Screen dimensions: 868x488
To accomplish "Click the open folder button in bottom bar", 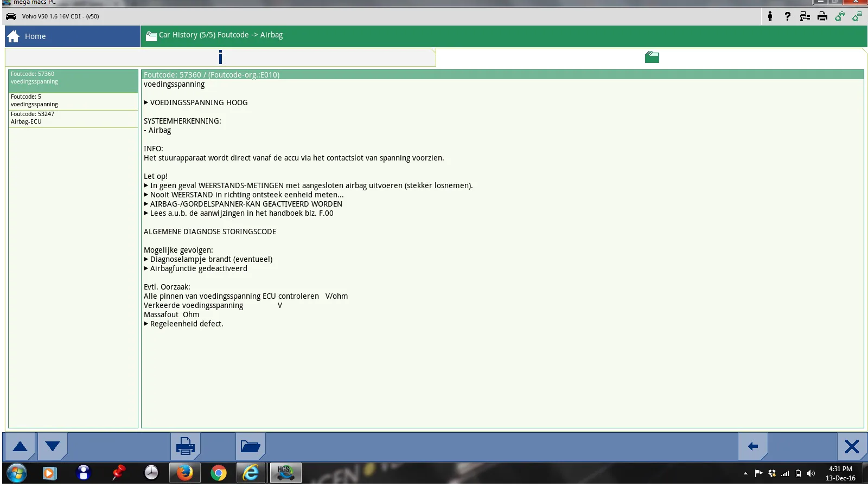I will (x=250, y=446).
